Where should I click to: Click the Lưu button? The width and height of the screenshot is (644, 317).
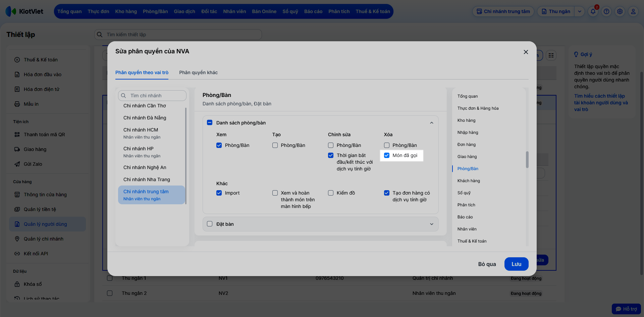point(516,264)
